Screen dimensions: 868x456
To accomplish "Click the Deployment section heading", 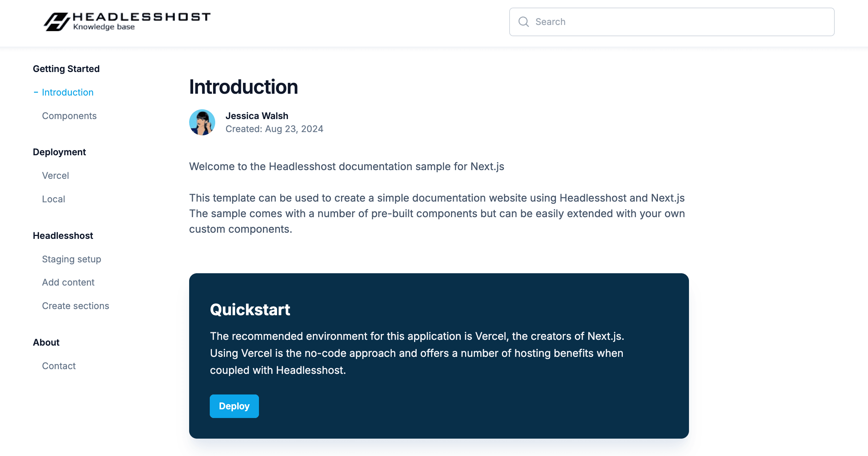I will [x=59, y=152].
